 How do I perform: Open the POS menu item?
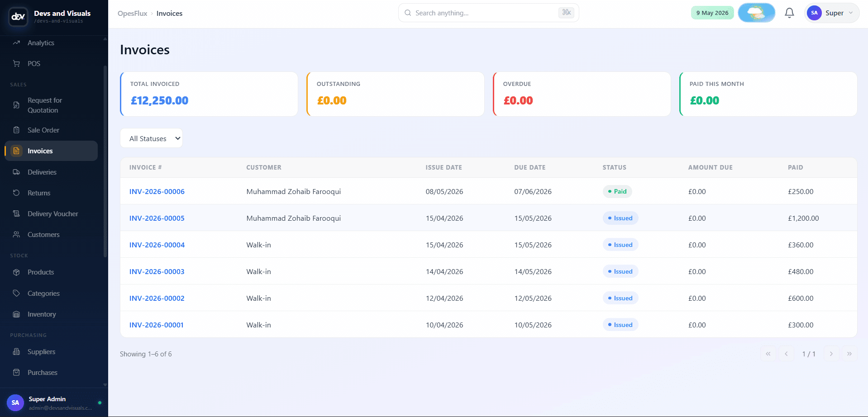tap(34, 63)
